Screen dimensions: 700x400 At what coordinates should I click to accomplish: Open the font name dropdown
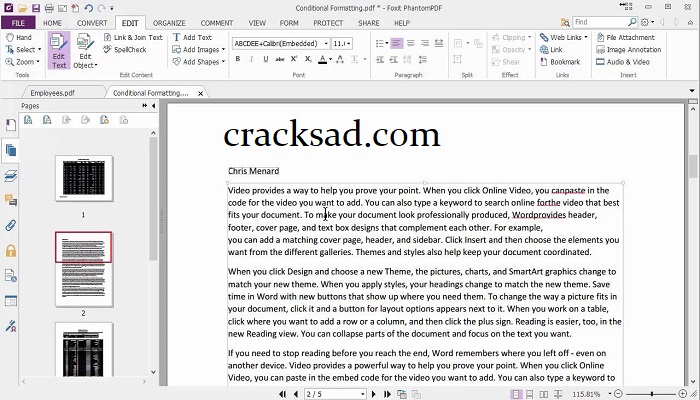click(326, 43)
